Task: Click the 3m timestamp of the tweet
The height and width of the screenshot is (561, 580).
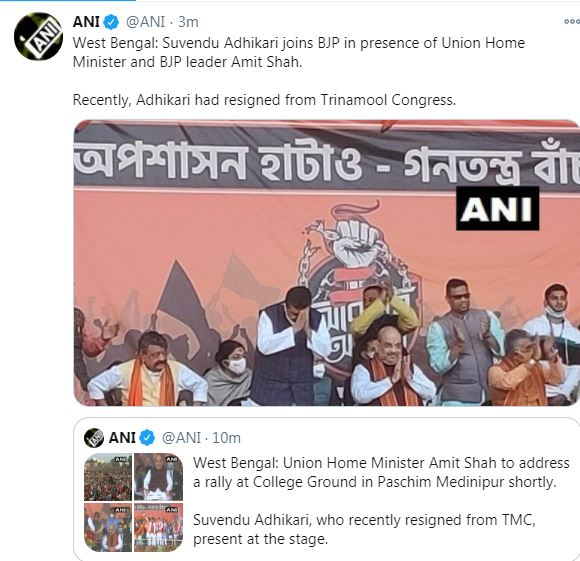Action: point(188,22)
